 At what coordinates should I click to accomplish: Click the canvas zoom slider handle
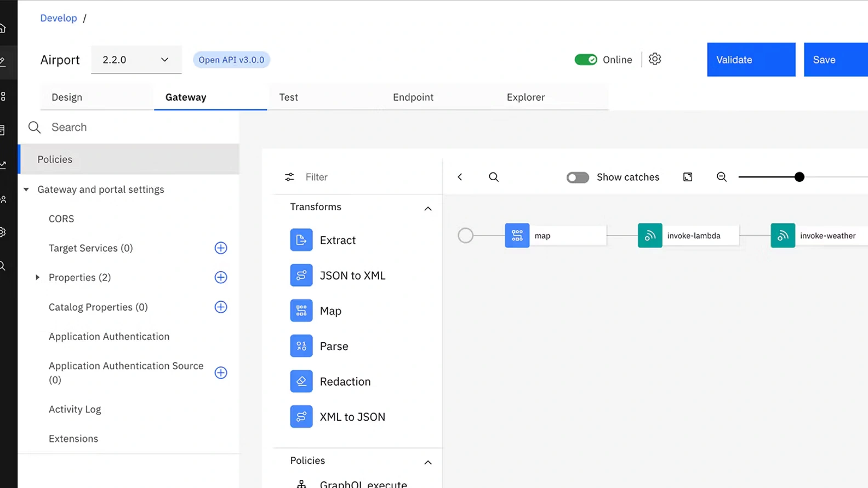pos(800,177)
